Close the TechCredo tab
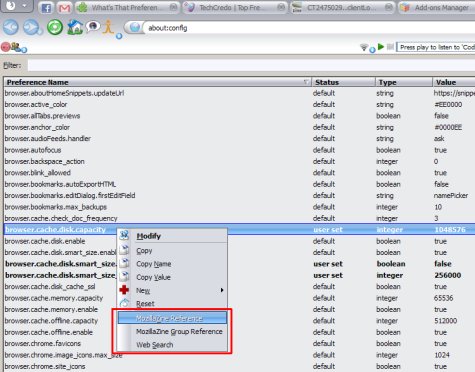 click(281, 7)
